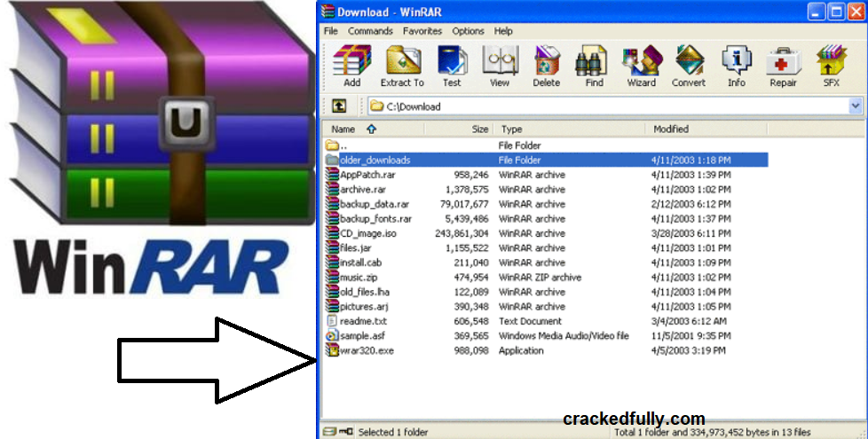The width and height of the screenshot is (868, 439).
Task: Click the Delete toolbar icon
Action: coord(547,61)
